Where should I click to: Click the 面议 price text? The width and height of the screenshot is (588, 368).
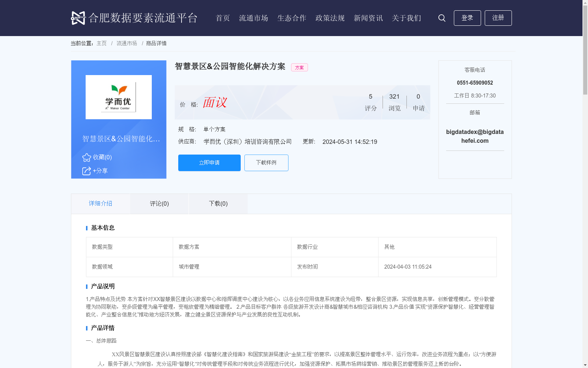point(215,102)
